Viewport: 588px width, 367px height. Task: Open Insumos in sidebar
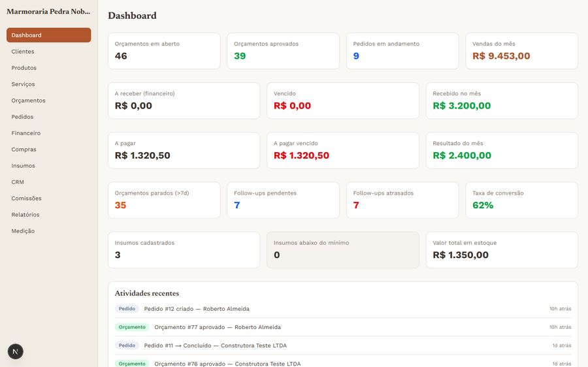coord(49,166)
